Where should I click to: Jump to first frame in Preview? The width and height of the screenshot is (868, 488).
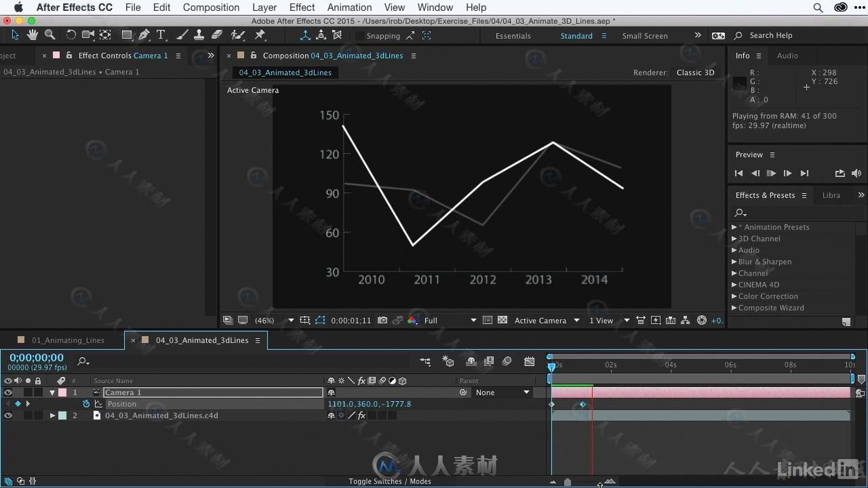click(x=739, y=174)
